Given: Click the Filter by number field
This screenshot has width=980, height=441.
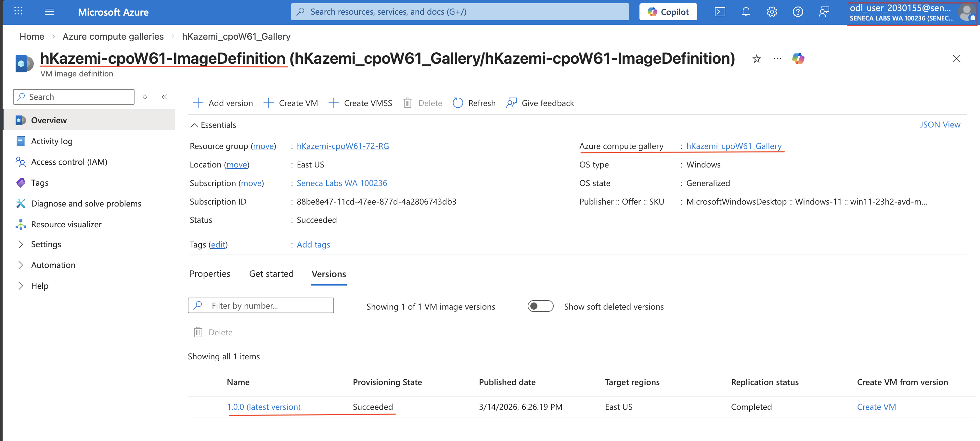Looking at the screenshot, I should (261, 305).
